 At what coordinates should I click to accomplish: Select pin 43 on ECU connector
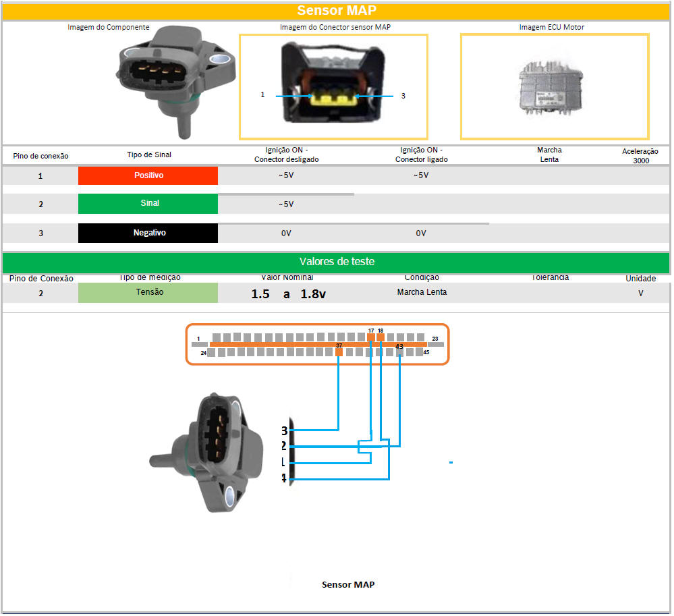(x=399, y=351)
